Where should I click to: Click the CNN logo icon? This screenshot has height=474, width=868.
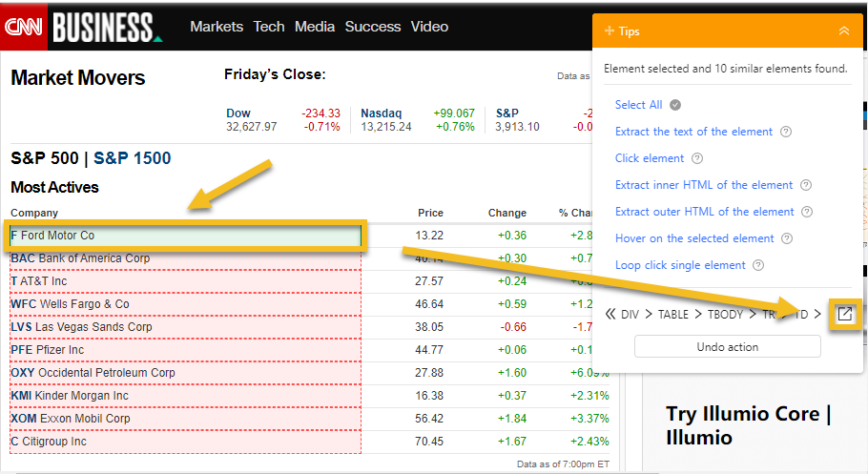[23, 26]
